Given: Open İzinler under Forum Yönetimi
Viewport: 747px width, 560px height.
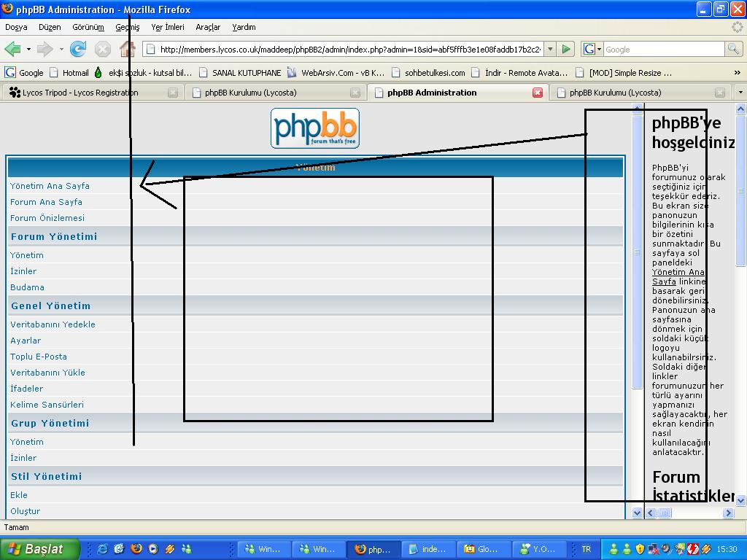Looking at the screenshot, I should (x=23, y=271).
